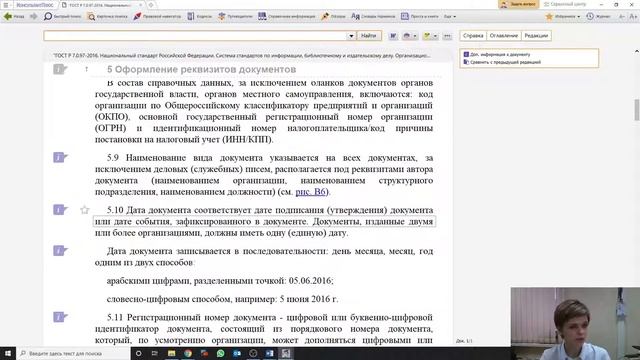Image resolution: width=640 pixels, height=360 pixels.
Task: Open Сервисный центр
Action: [565, 4]
